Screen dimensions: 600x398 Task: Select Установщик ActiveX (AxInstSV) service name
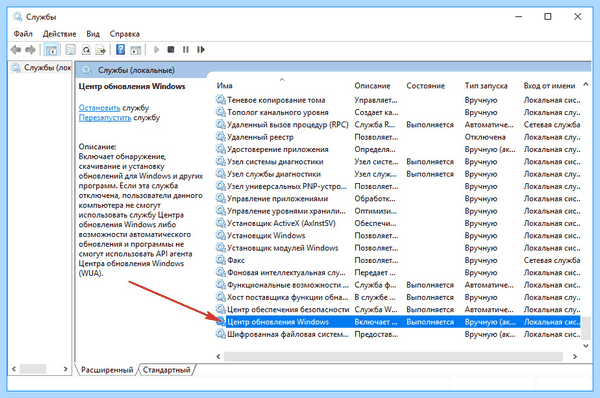click(x=281, y=223)
